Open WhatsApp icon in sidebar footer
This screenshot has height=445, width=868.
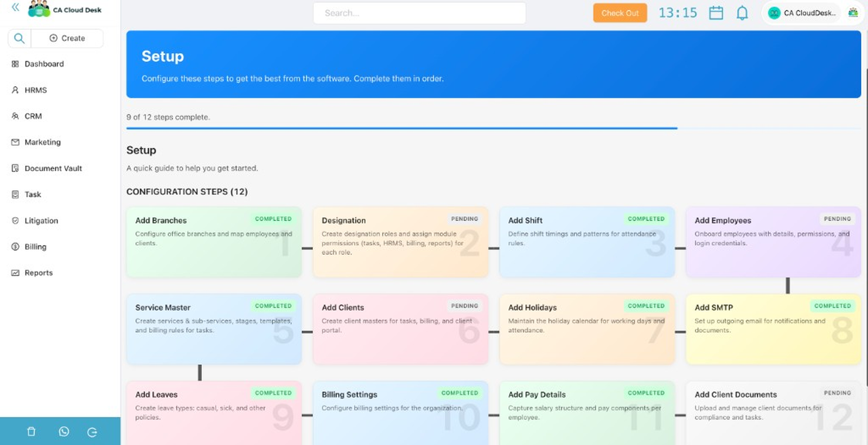(64, 431)
